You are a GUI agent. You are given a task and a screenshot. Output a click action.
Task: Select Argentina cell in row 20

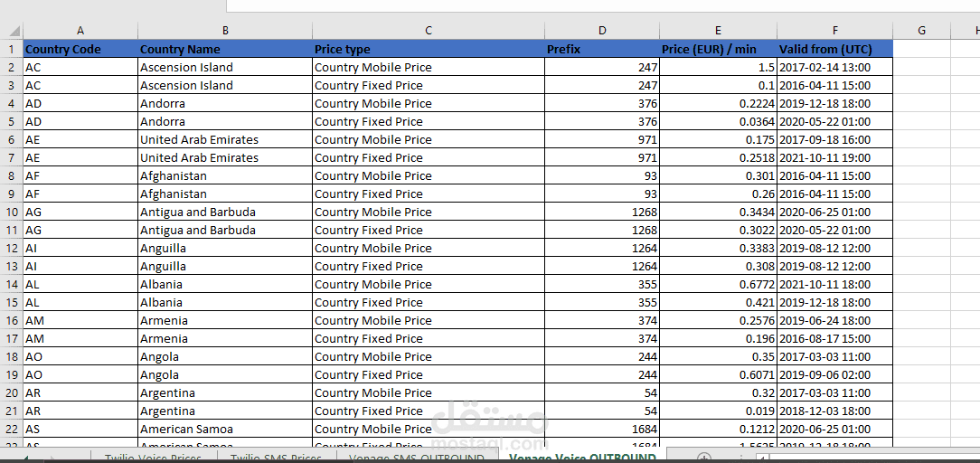[225, 393]
